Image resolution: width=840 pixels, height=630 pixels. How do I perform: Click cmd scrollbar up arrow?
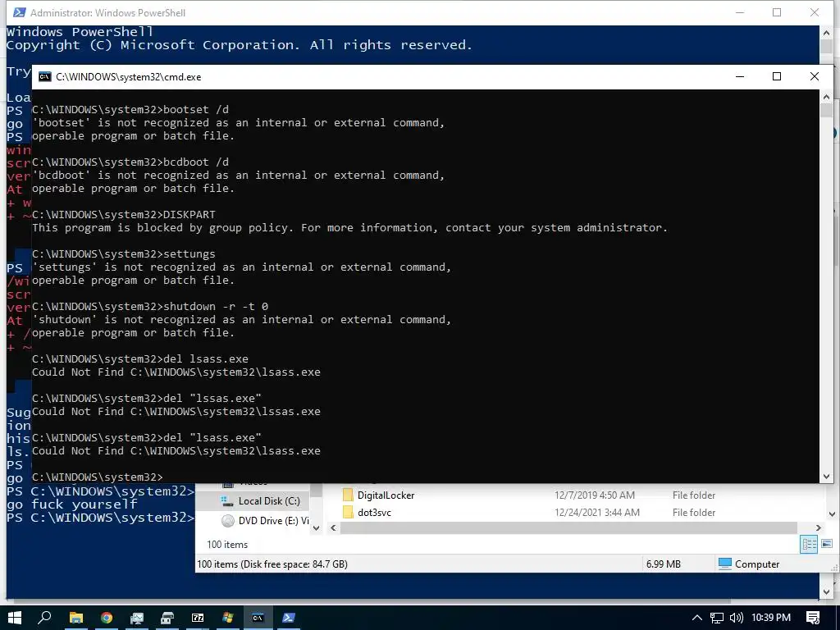(826, 97)
